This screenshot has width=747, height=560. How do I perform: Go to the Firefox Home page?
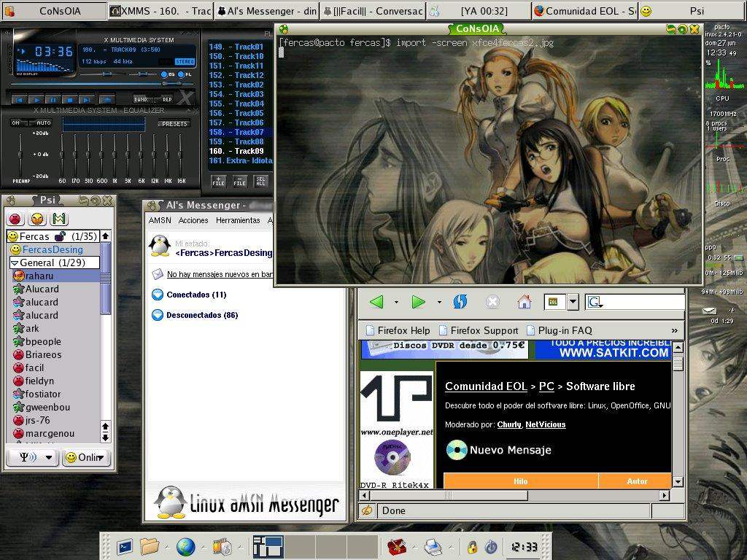pyautogui.click(x=524, y=302)
